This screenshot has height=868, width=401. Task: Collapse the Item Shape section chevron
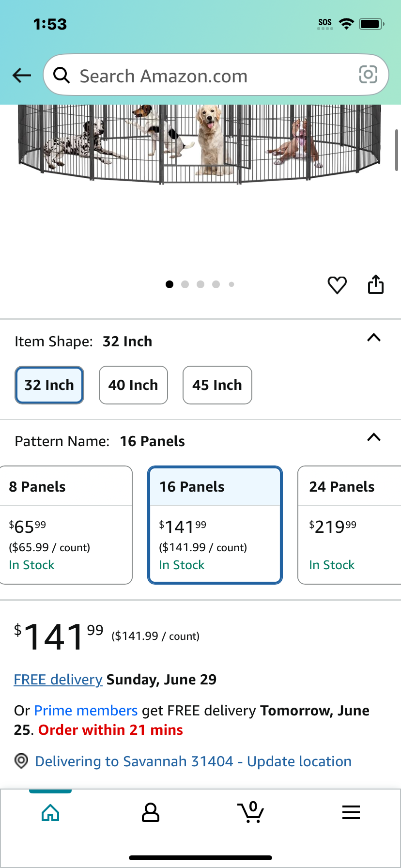(x=374, y=338)
